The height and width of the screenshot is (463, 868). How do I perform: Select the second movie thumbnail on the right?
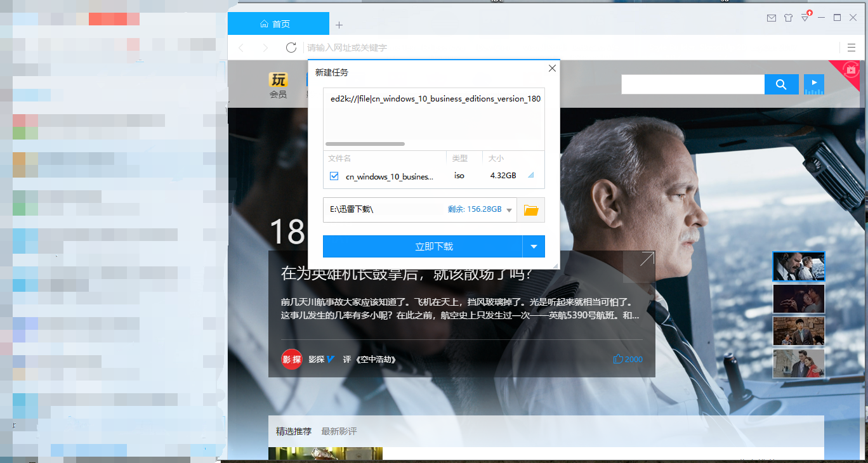[x=798, y=299]
